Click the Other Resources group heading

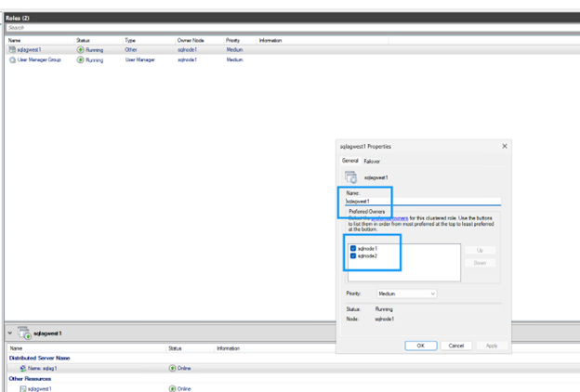point(30,379)
